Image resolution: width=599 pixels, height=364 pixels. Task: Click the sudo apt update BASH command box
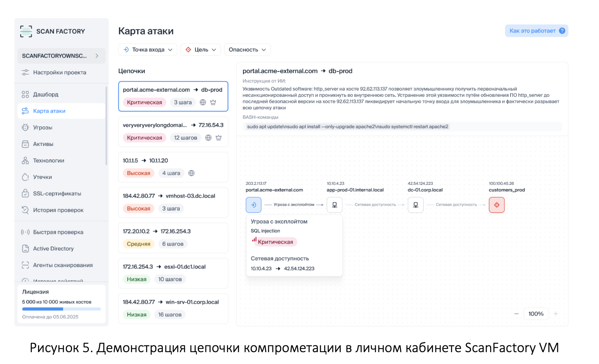click(402, 127)
